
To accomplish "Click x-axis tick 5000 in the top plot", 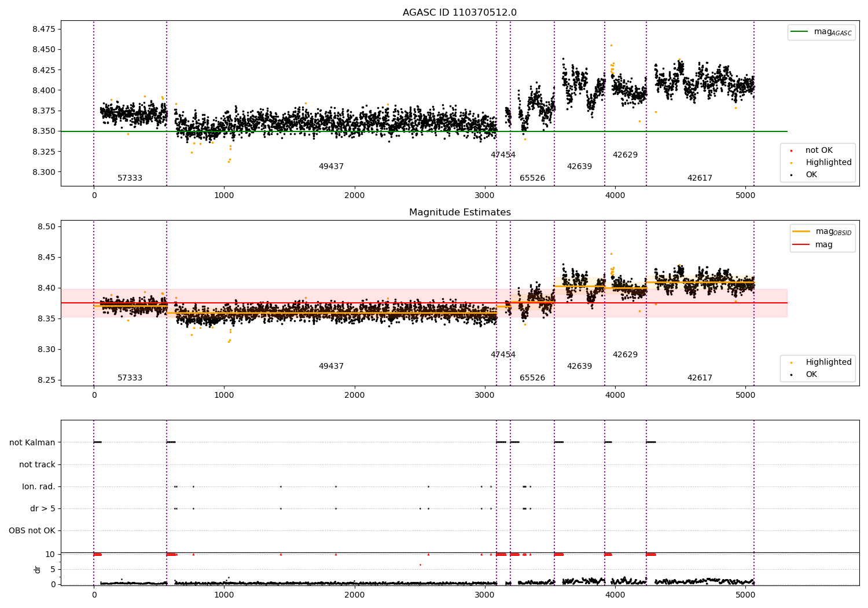I will (x=745, y=196).
